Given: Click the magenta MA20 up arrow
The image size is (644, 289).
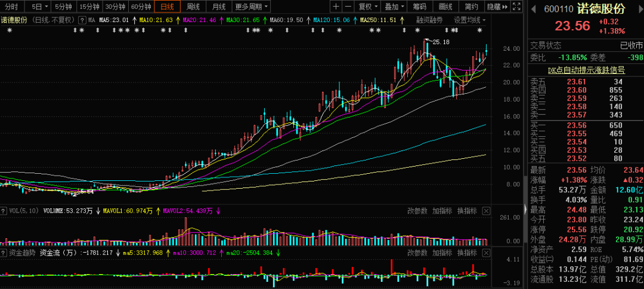Looking at the screenshot, I should coord(221,20).
